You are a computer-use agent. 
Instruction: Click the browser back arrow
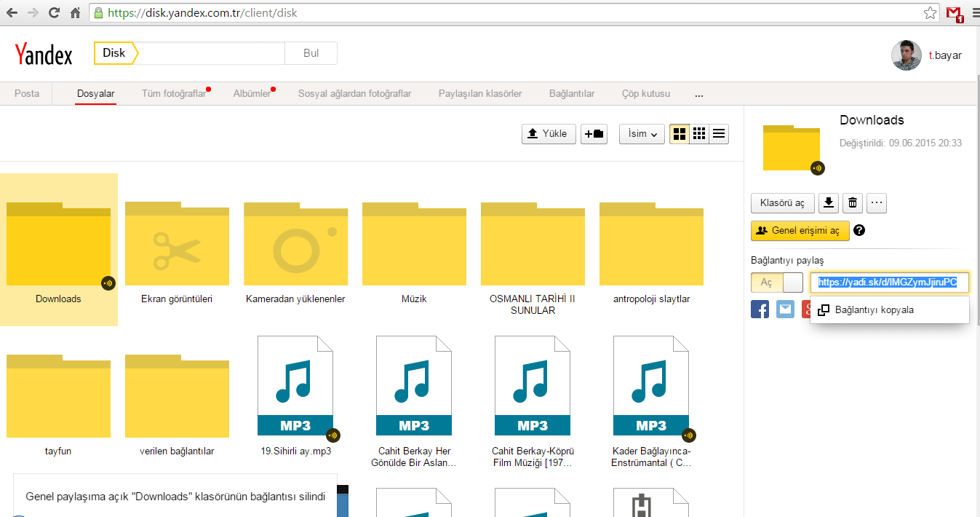[12, 13]
